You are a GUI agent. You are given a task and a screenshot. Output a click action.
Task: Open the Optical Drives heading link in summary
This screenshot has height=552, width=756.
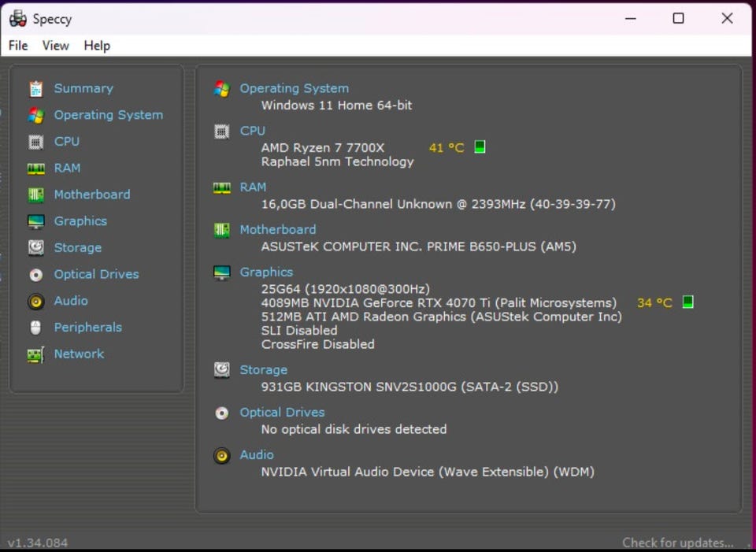click(x=283, y=413)
